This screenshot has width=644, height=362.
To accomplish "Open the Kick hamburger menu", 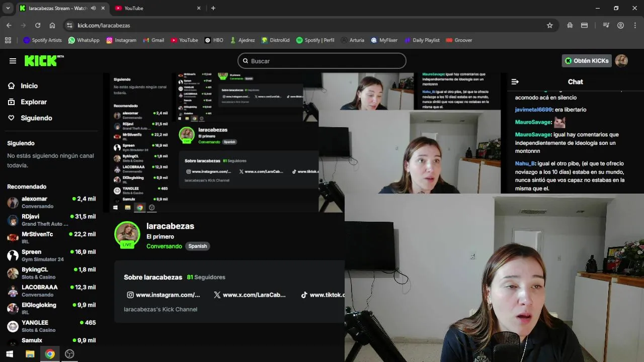I will [13, 61].
